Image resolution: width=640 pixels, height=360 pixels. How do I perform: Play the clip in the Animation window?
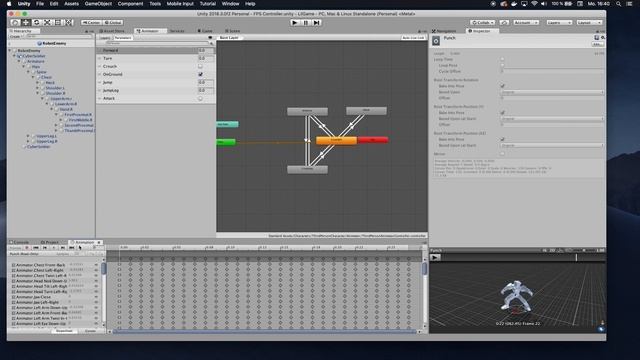pos(53,248)
